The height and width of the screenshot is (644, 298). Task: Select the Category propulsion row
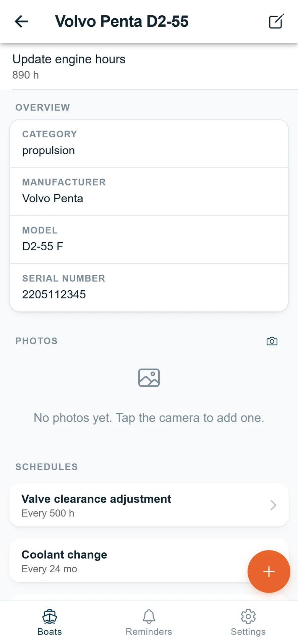[149, 143]
